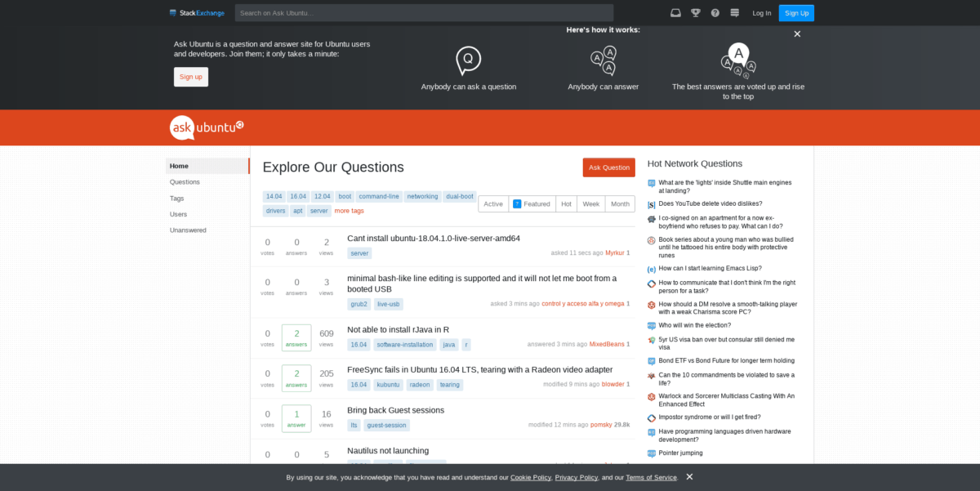Image resolution: width=980 pixels, height=491 pixels.
Task: Click the Ask Ubuntu logo
Action: coord(207,127)
